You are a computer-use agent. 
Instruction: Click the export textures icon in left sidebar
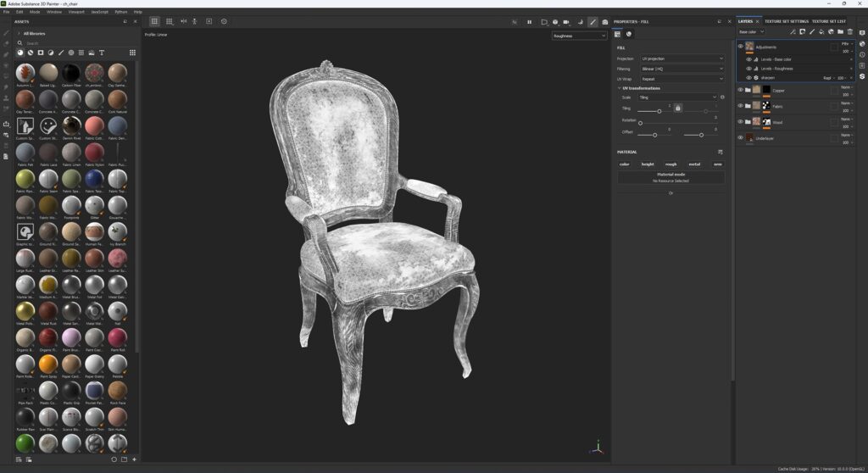point(6,124)
